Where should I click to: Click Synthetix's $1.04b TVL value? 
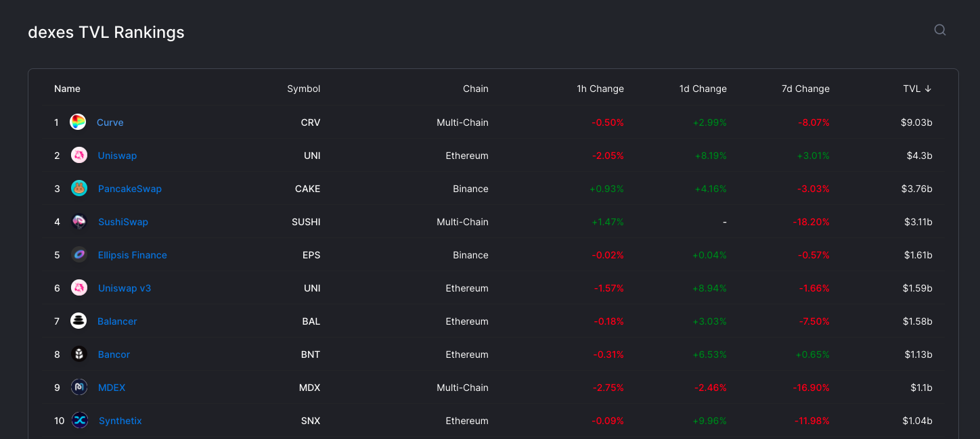point(917,421)
